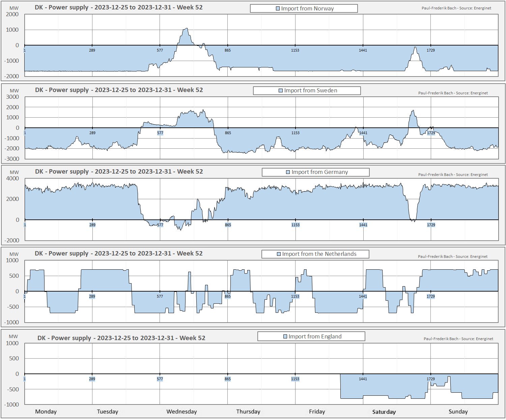Click the MW unit label on the Sweden chart

pyautogui.click(x=14, y=91)
